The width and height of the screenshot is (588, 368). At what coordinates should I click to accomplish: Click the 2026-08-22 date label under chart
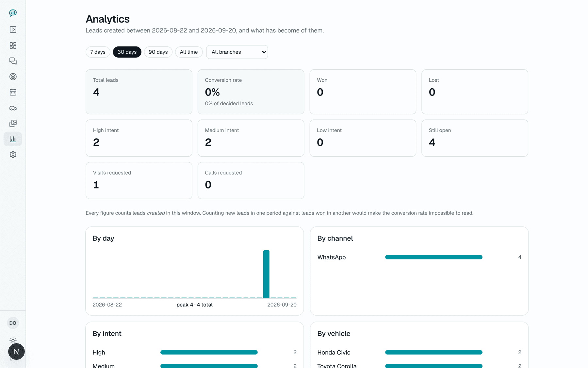click(107, 305)
